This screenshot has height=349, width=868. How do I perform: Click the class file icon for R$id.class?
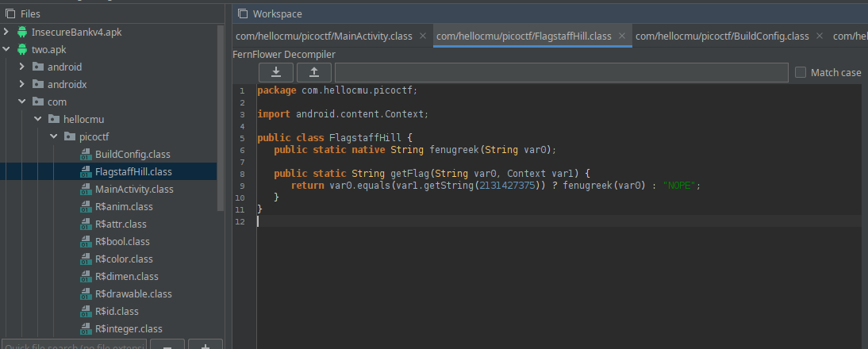click(x=85, y=312)
